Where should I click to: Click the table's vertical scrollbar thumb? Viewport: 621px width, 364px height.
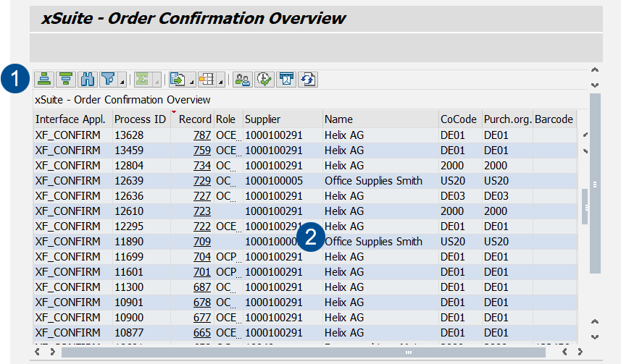point(584,208)
